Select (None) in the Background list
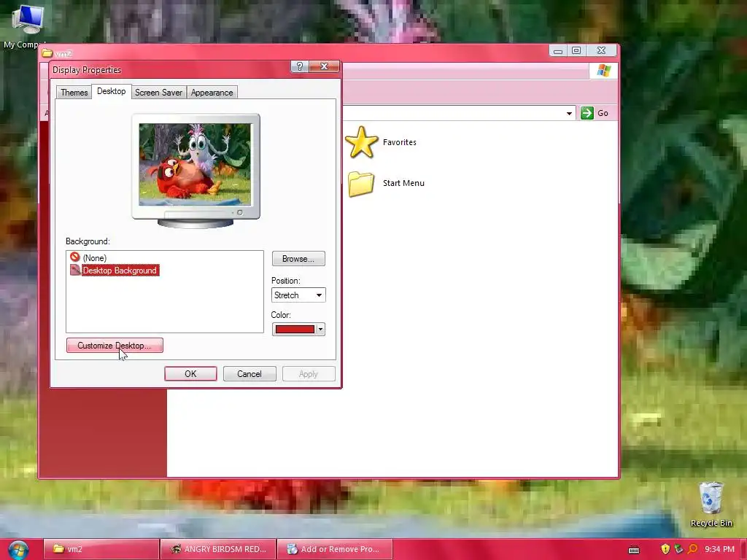This screenshot has height=560, width=747. click(x=94, y=257)
